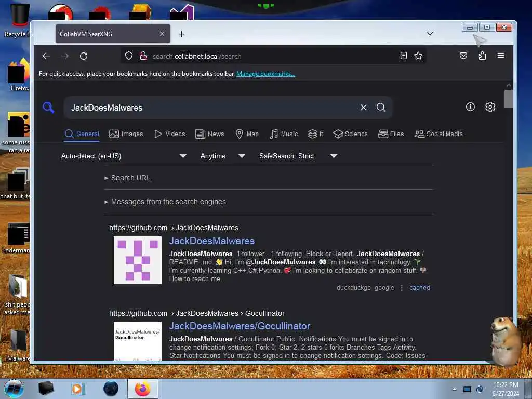Open the list all tabs chevron

pyautogui.click(x=430, y=34)
